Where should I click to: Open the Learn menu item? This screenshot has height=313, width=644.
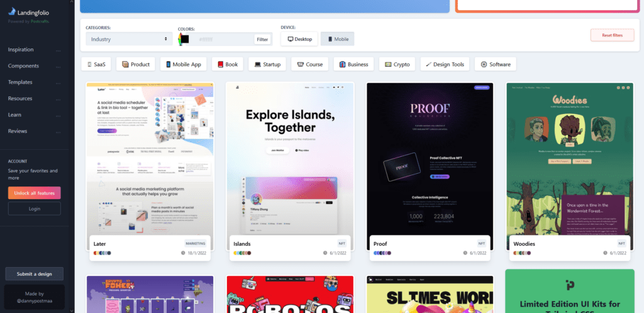click(14, 115)
